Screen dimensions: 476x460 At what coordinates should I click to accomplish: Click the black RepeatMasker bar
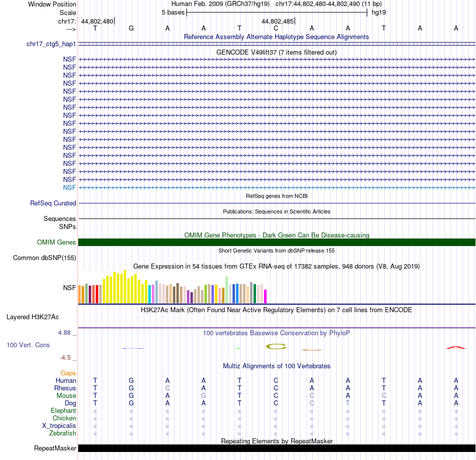click(277, 448)
